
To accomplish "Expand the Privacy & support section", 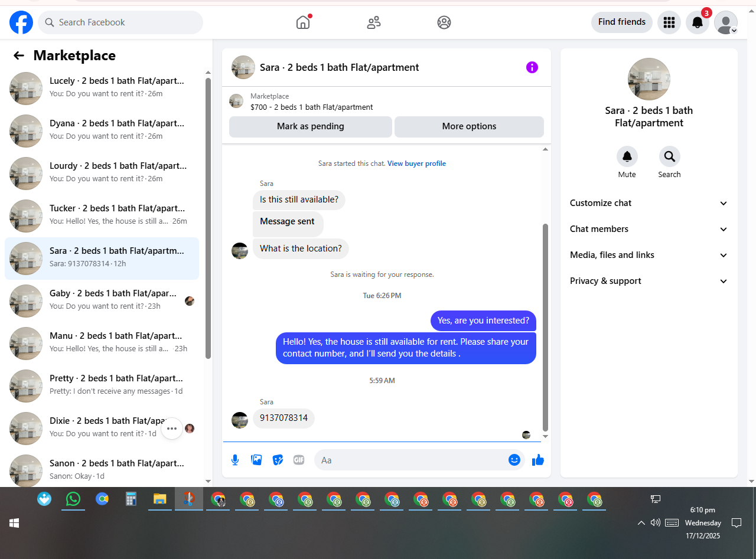I will (x=649, y=281).
